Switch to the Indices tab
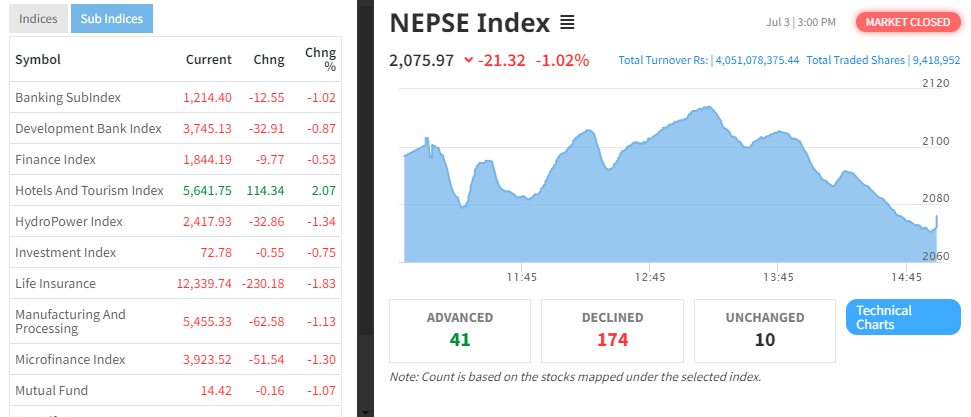Viewport: 971px width, 417px height. pyautogui.click(x=39, y=18)
